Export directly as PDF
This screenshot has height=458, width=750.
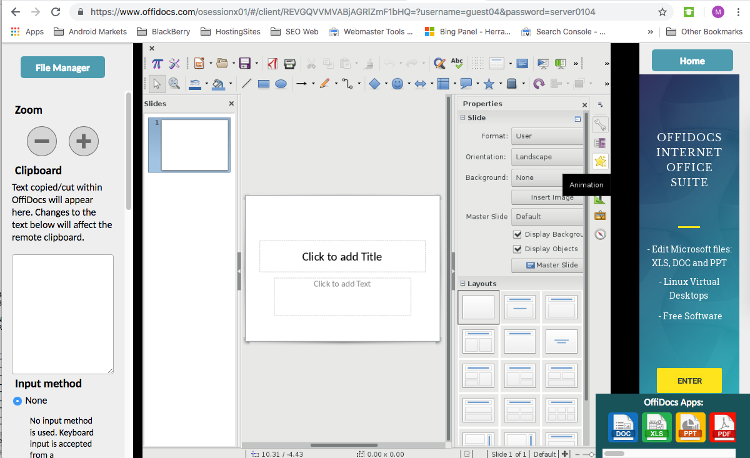(x=273, y=63)
